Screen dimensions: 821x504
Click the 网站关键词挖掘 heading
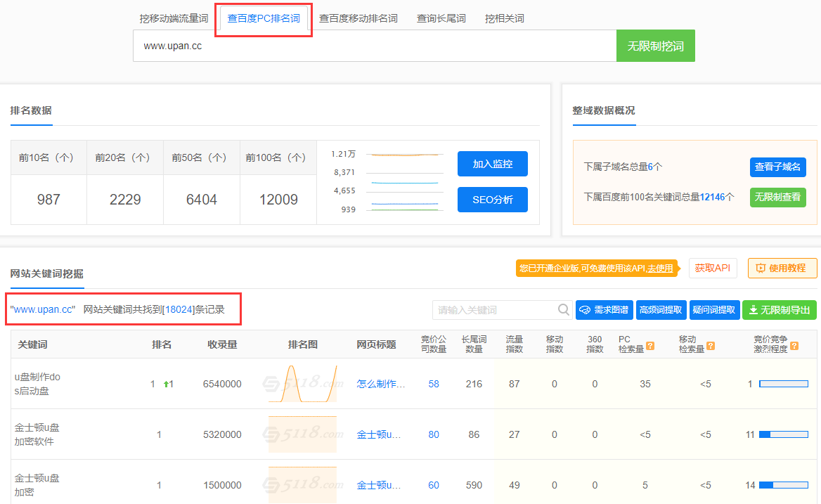[x=46, y=273]
